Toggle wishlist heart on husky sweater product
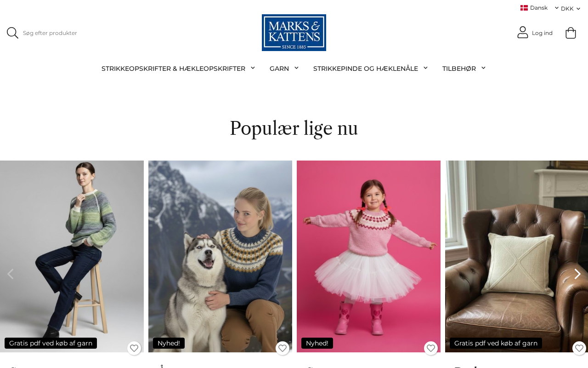The height and width of the screenshot is (368, 588). tap(283, 348)
